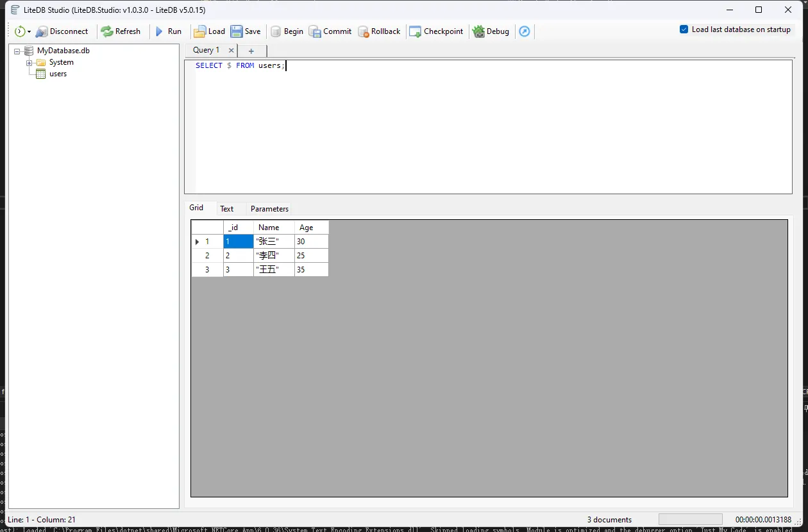Click the Disconnect database icon
This screenshot has height=532, width=808.
coord(42,31)
